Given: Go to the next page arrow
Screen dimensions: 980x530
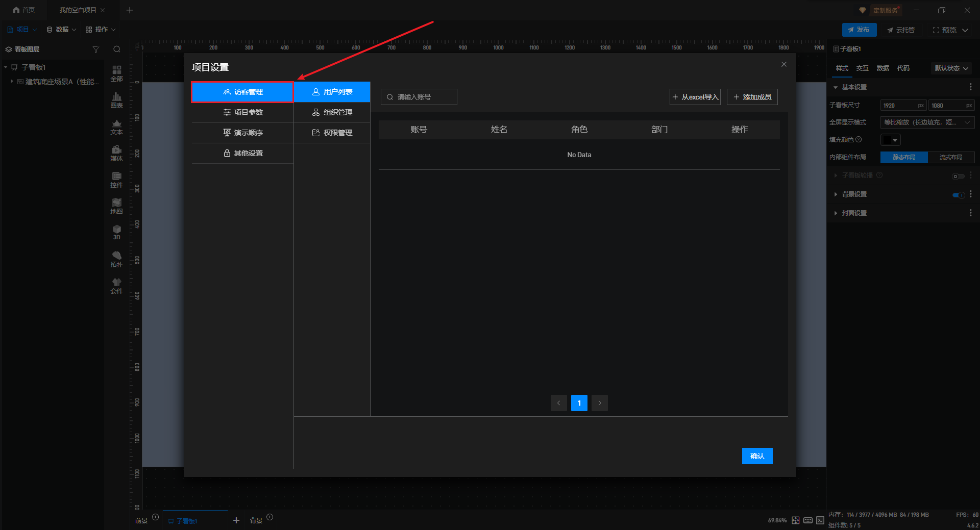Looking at the screenshot, I should pos(600,403).
